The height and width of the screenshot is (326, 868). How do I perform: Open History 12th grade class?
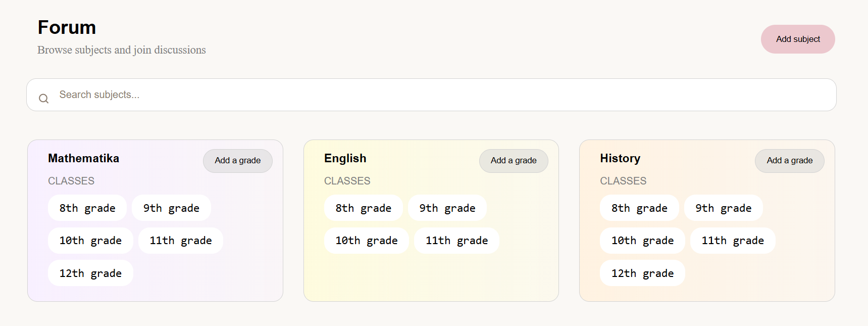[x=642, y=273]
